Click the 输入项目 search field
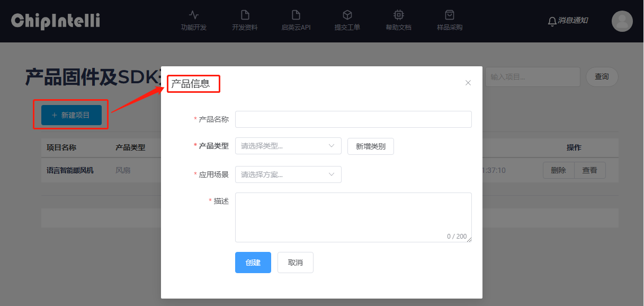 (532, 77)
